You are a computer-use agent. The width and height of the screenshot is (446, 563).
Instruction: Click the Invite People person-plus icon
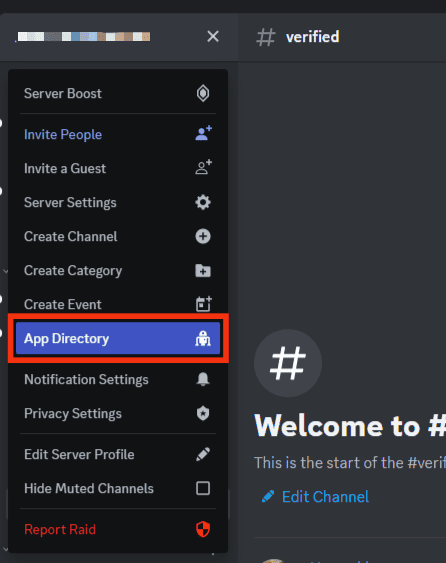pyautogui.click(x=203, y=134)
